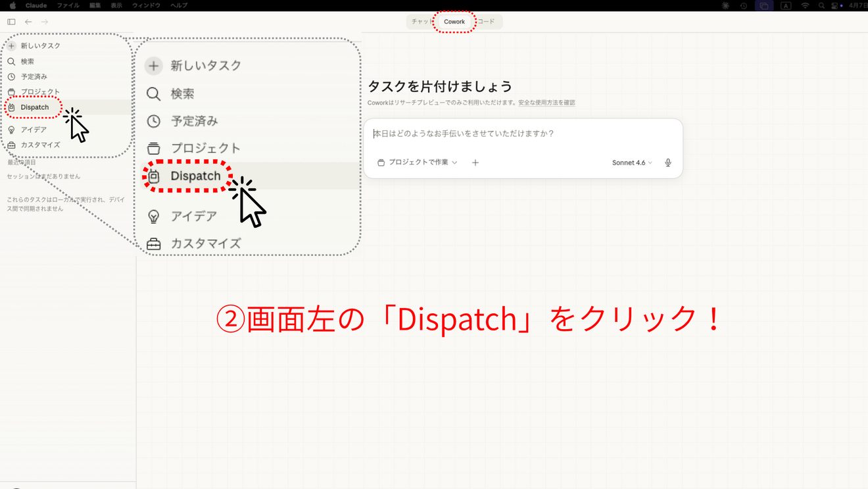This screenshot has height=489, width=868.
Task: Open Spotlight search in menu bar
Action: [821, 5]
